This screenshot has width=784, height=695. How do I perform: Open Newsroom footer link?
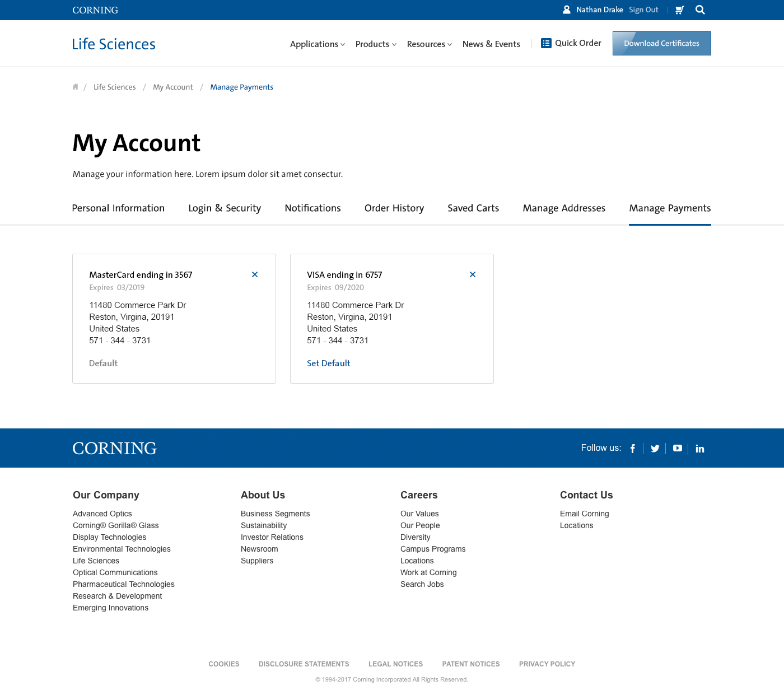pos(259,549)
